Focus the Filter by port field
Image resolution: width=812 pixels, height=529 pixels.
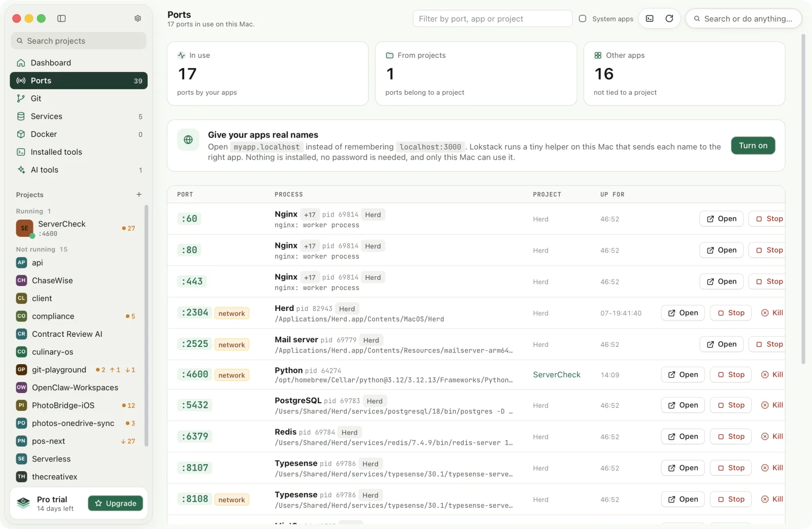click(492, 19)
